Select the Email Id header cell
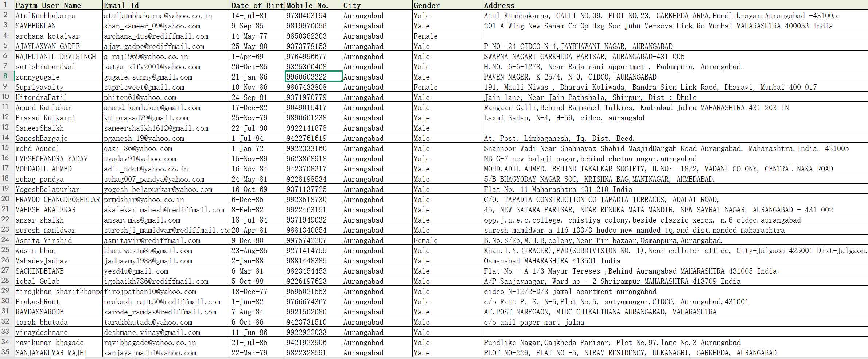Screen dimensions: 868x359 (166, 5)
